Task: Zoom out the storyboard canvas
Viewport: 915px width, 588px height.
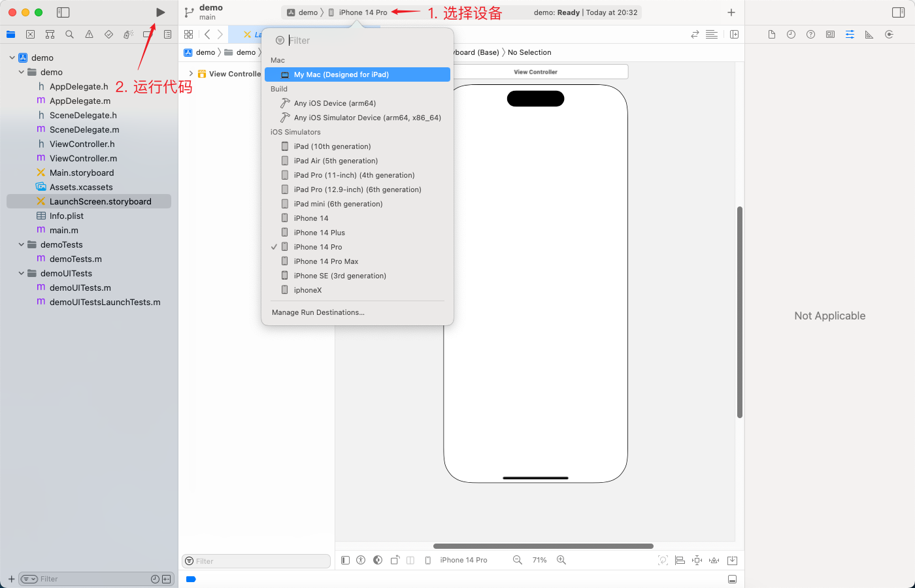Action: point(518,560)
